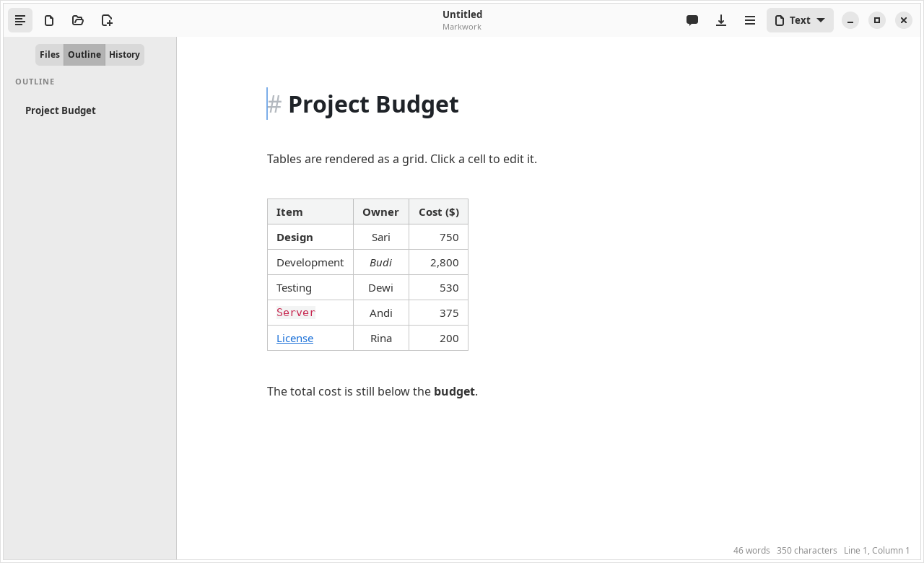Create a new blank document
This screenshot has width=924, height=563.
(x=49, y=20)
